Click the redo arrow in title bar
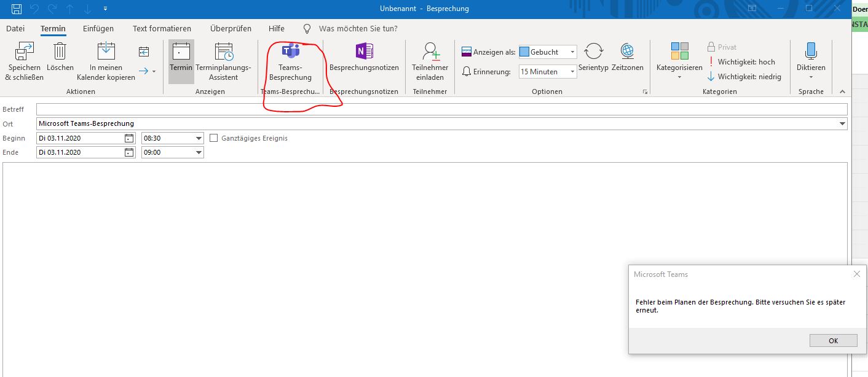The width and height of the screenshot is (868, 377). (52, 9)
